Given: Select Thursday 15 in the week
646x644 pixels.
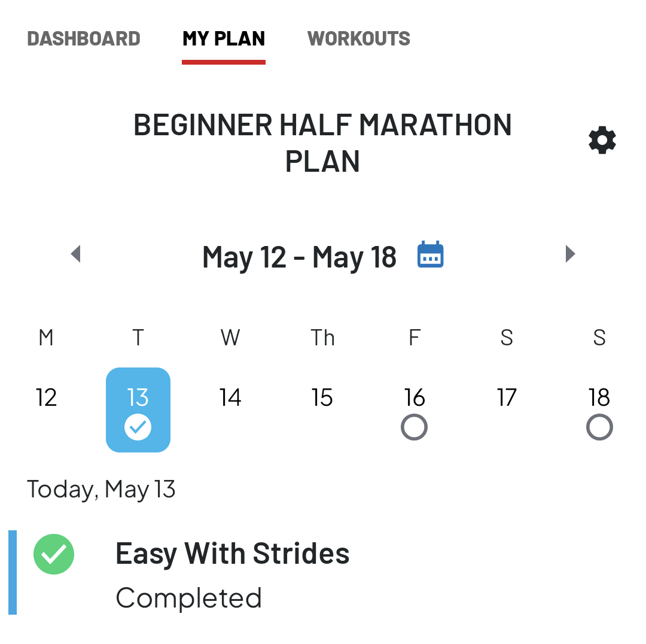Looking at the screenshot, I should 322,397.
